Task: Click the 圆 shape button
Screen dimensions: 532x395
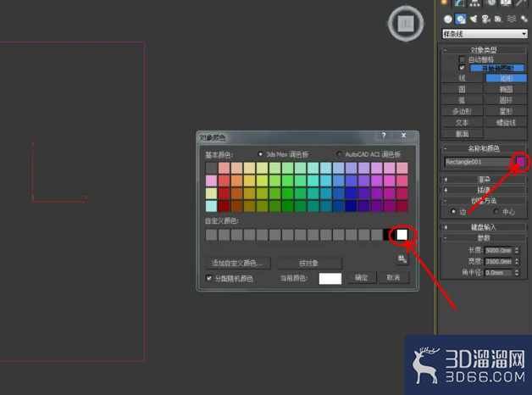Action: click(462, 89)
